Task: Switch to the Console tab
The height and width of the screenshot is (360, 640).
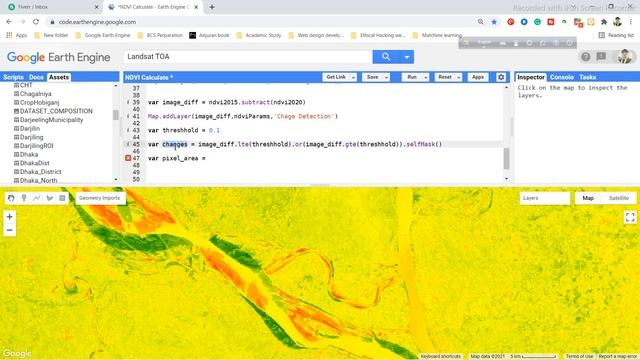Action: click(x=562, y=77)
